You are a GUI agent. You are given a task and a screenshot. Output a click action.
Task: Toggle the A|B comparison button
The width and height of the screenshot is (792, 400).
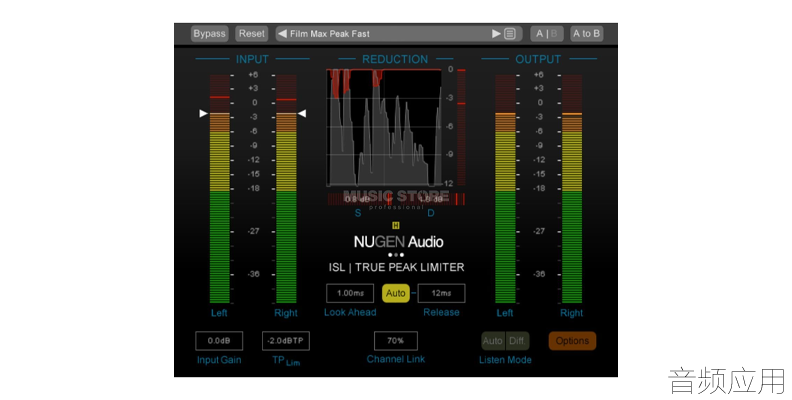[547, 34]
